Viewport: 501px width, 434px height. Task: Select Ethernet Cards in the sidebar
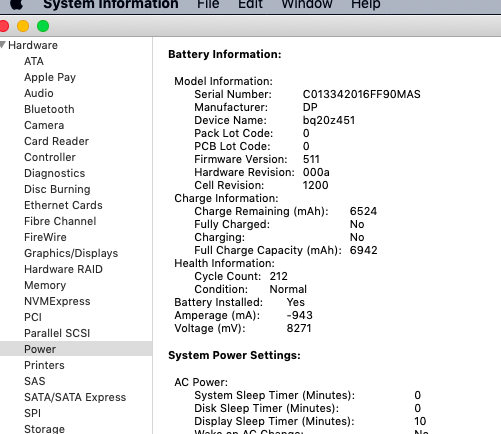click(x=63, y=205)
